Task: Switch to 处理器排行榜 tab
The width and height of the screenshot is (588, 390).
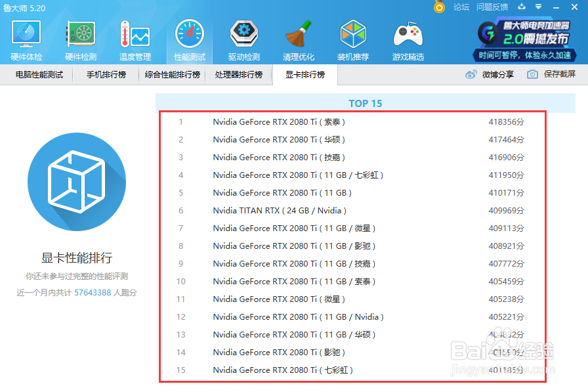Action: pos(238,75)
